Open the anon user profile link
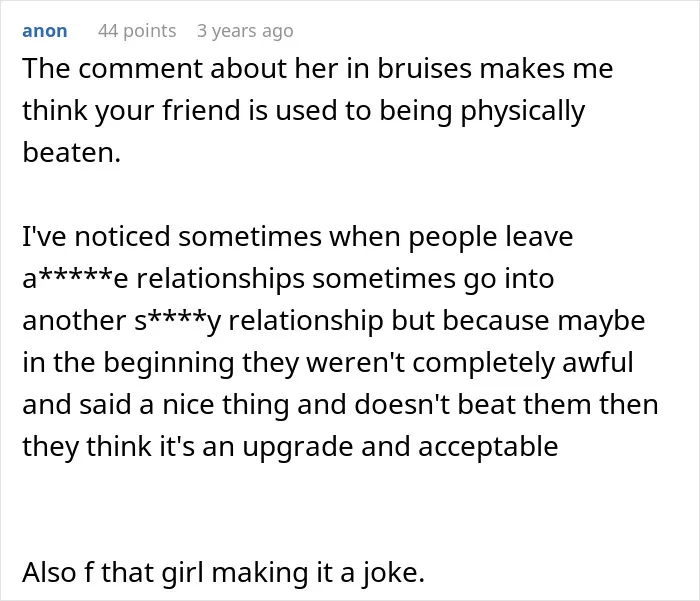Image resolution: width=700 pixels, height=601 pixels. 45,31
